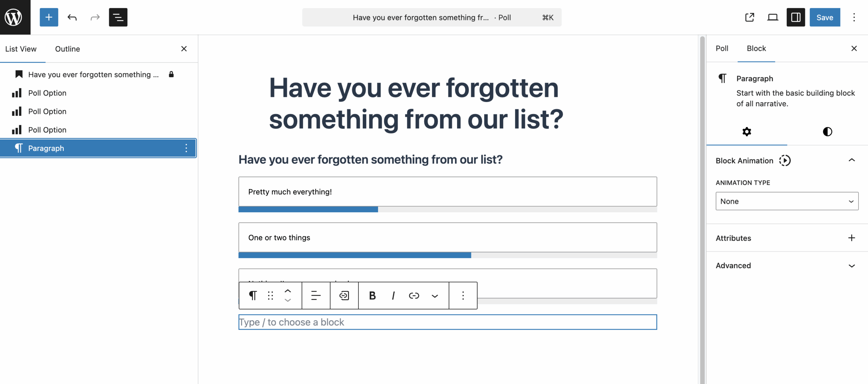
Task: Open the preview in new tab icon
Action: click(750, 17)
